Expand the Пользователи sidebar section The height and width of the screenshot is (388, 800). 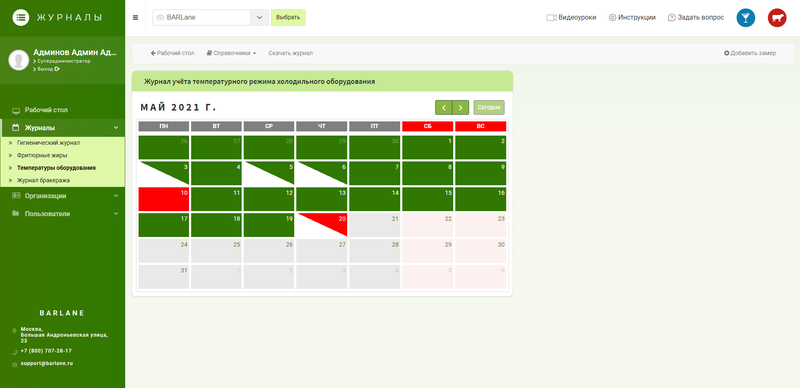pos(62,214)
